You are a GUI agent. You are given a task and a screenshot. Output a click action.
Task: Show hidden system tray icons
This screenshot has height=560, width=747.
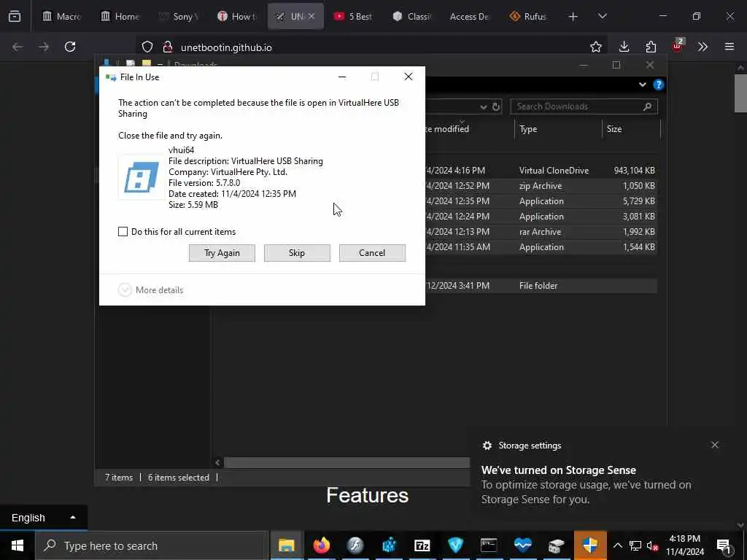point(617,545)
